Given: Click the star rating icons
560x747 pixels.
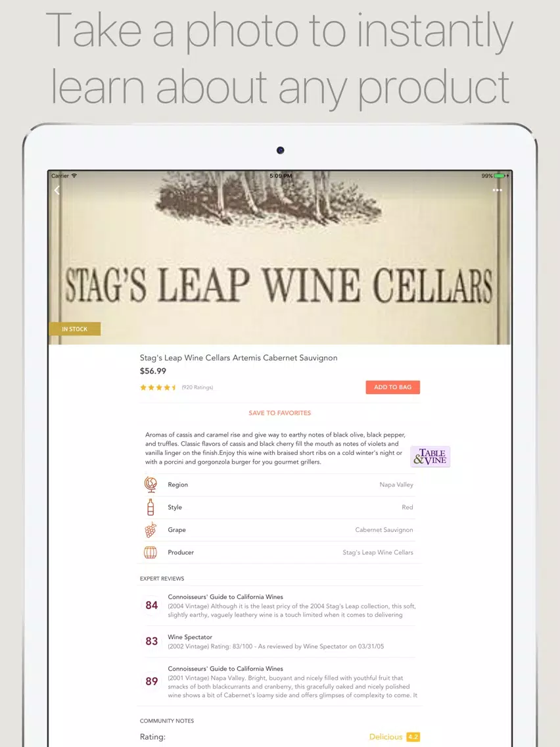Looking at the screenshot, I should coord(158,387).
